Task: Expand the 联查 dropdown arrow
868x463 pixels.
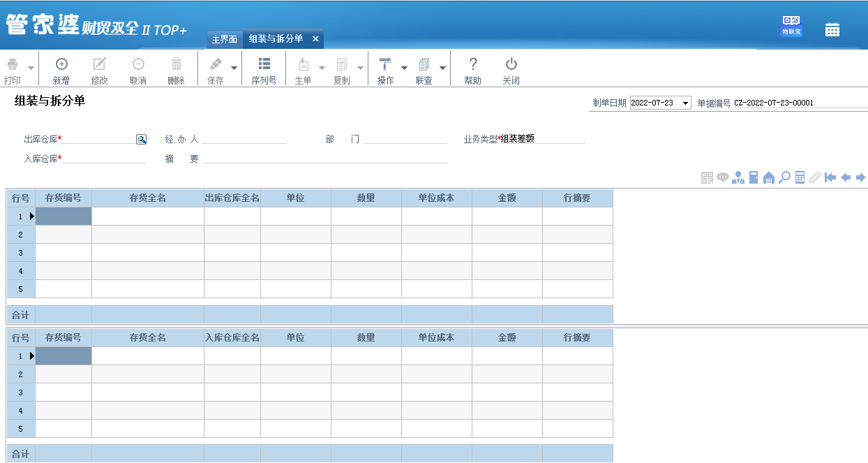Action: pyautogui.click(x=442, y=68)
